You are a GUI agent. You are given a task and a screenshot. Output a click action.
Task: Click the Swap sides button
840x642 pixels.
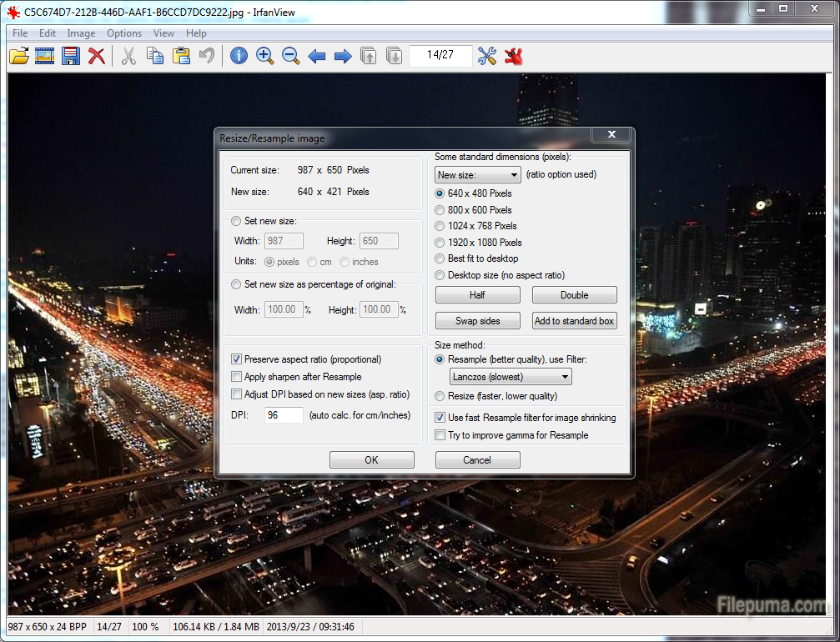[x=477, y=321]
